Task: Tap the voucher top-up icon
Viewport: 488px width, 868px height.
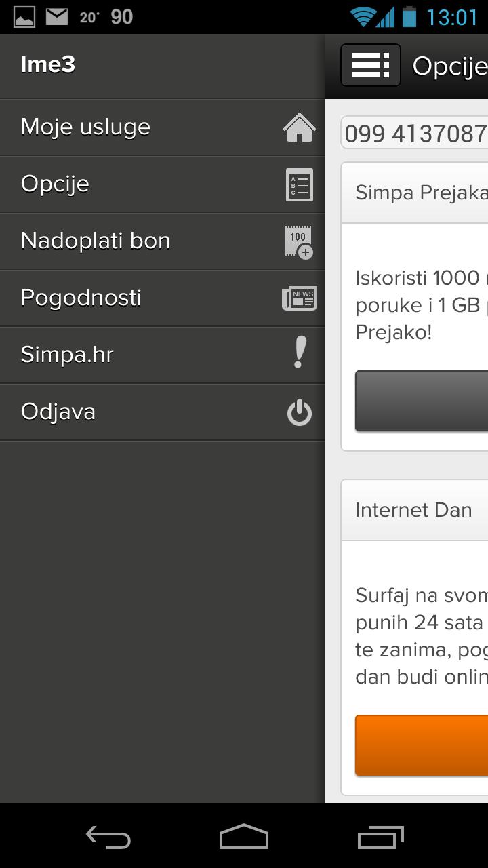Action: tap(299, 242)
